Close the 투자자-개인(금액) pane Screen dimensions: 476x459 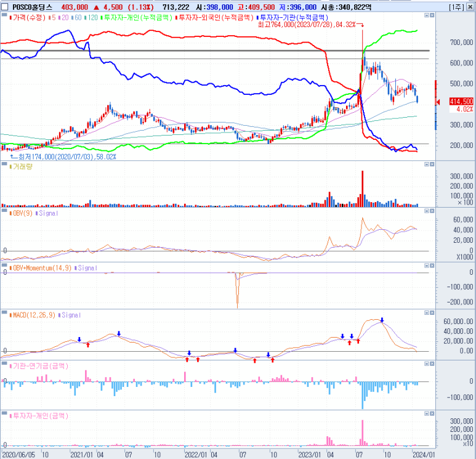(x=432, y=413)
